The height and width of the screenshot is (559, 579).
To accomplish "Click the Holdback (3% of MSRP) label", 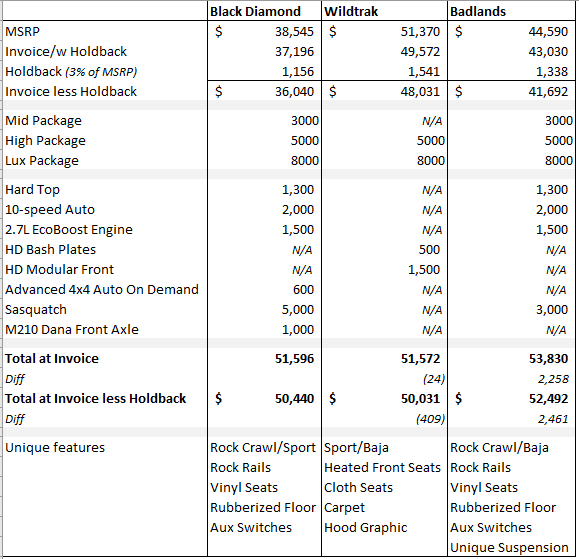I will coord(71,71).
